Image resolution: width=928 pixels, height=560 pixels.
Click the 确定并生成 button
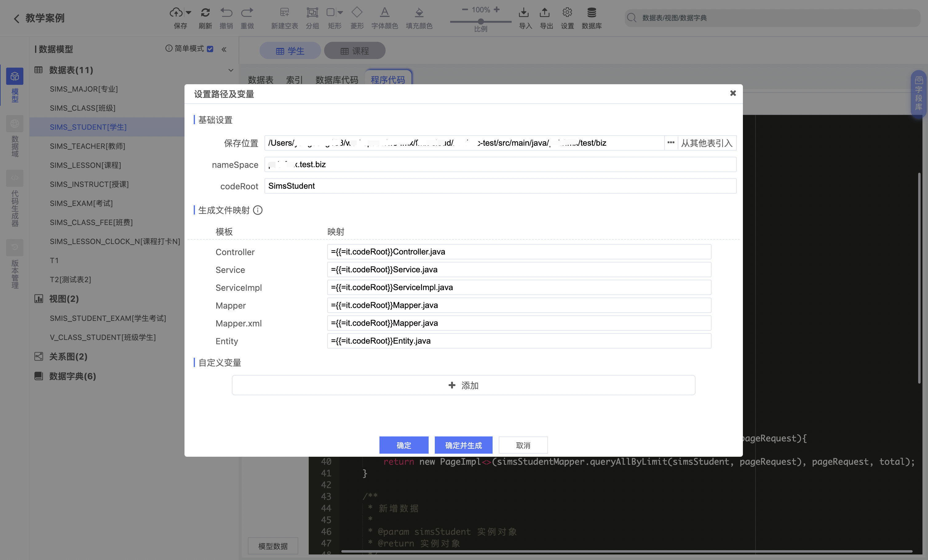463,445
